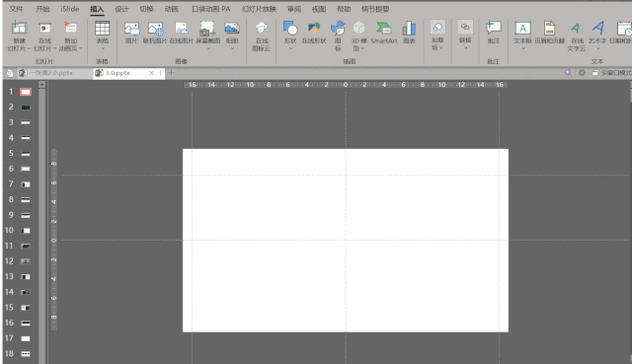Open the 屏幕截图 screenshot dropdown
The height and width of the screenshot is (364, 632).
coord(208,48)
